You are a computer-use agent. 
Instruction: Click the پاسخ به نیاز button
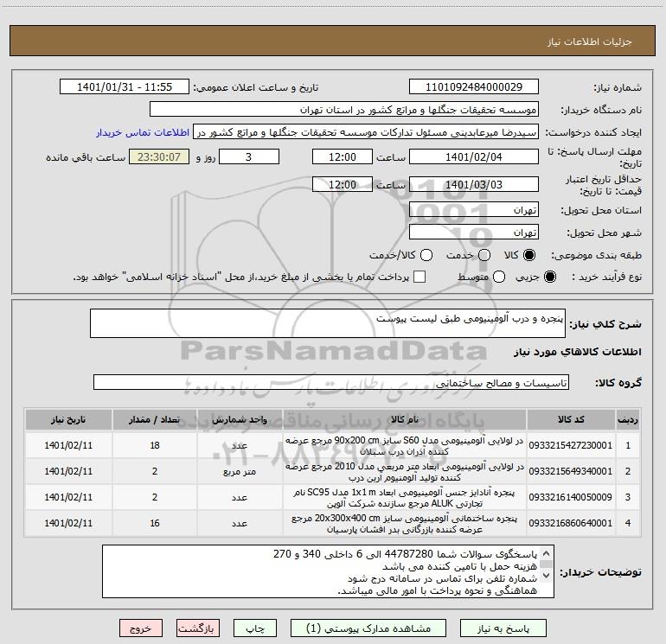[x=503, y=628]
